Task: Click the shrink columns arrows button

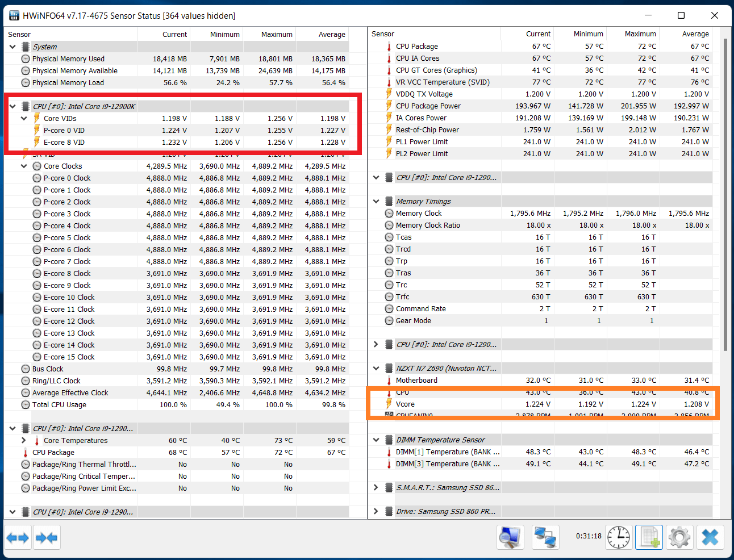Action: [x=47, y=537]
